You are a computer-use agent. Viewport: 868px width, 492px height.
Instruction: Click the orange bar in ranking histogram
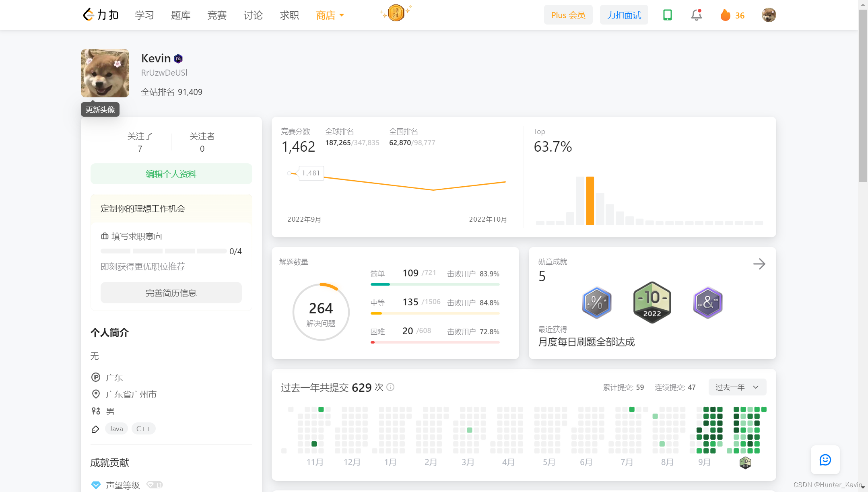point(590,201)
